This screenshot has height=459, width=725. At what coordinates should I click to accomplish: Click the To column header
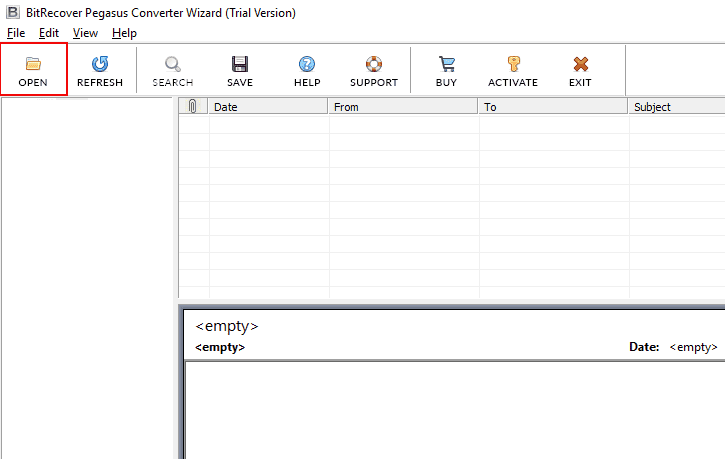pyautogui.click(x=553, y=107)
